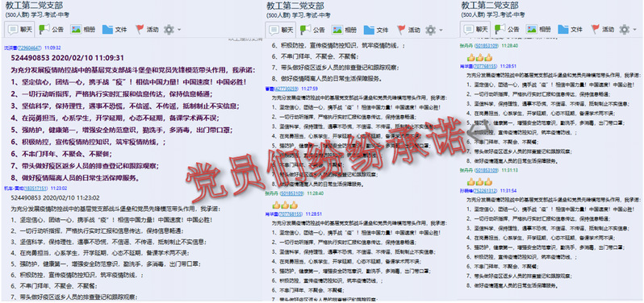Open the sender profile link 729604647
This screenshot has width=644, height=303.
(x=30, y=48)
